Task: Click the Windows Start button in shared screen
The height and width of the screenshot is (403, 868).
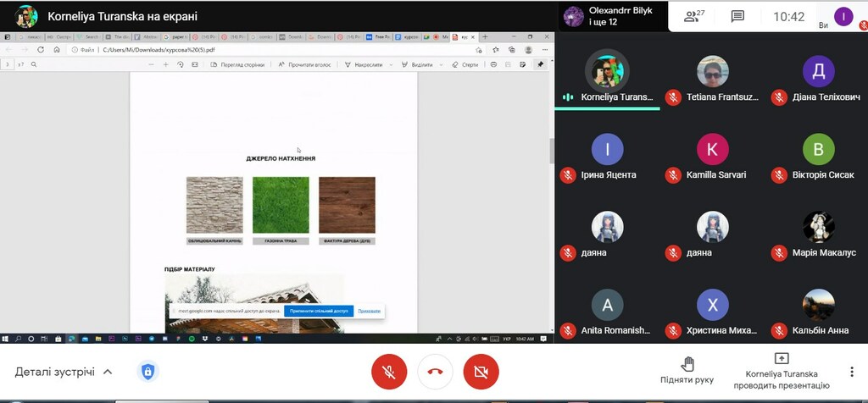Action: [5, 338]
